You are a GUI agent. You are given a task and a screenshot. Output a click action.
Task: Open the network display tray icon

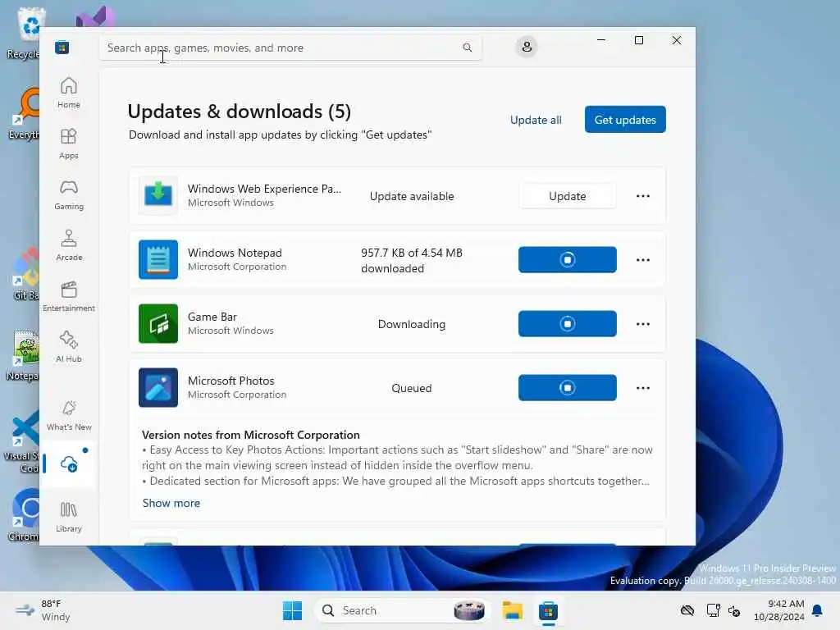coord(713,610)
